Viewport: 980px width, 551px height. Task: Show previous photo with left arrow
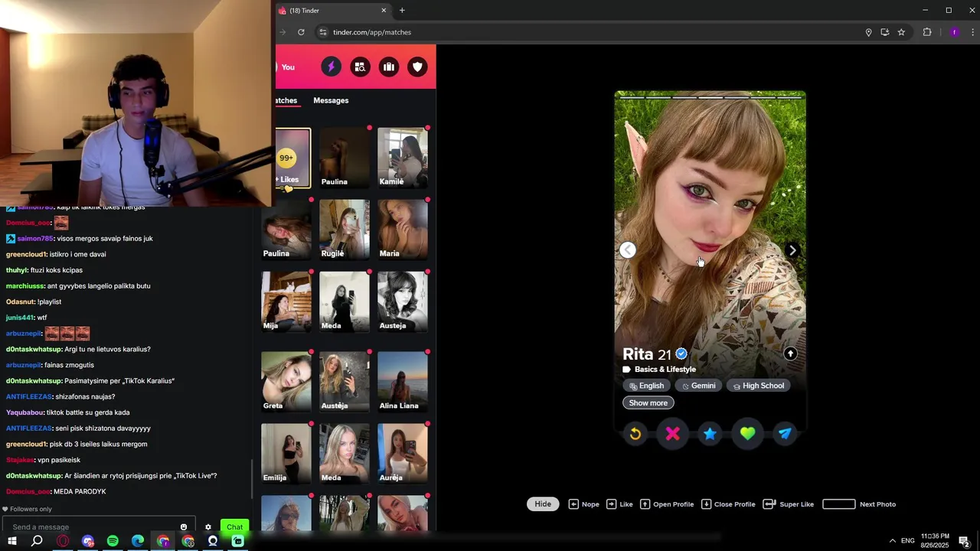628,250
